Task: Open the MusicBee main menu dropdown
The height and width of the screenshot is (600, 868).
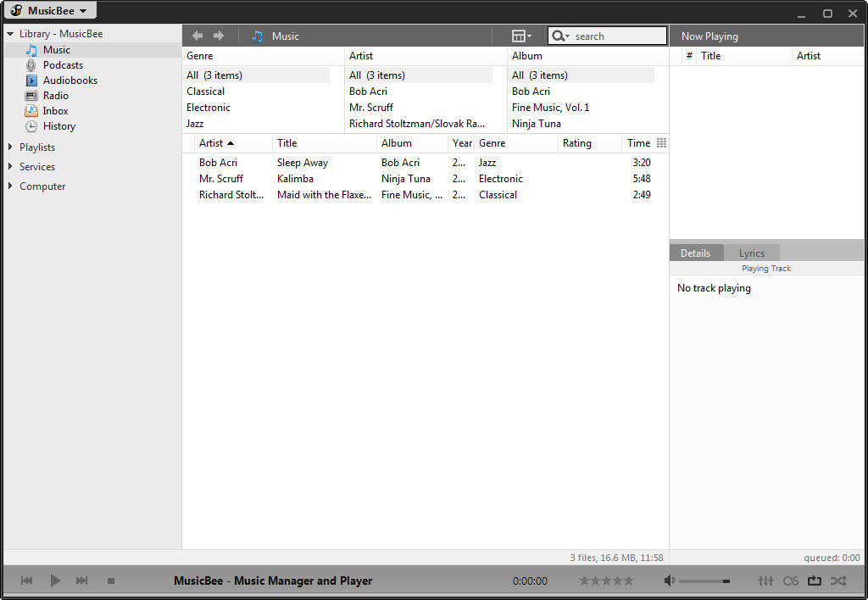Action: click(50, 10)
